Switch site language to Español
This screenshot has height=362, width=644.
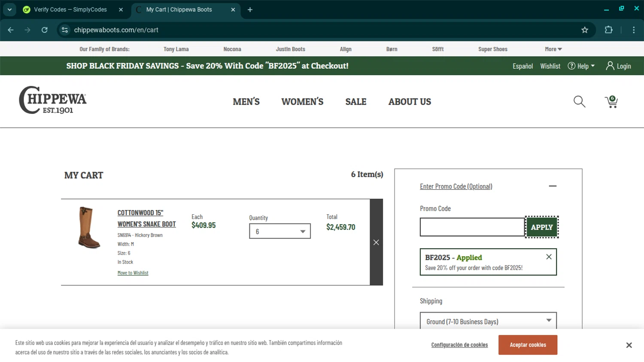522,66
